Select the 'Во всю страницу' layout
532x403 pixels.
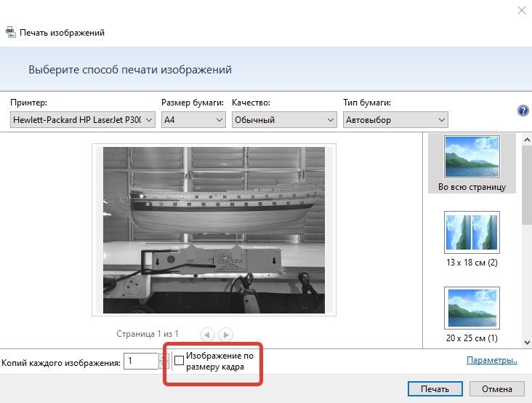(472, 163)
